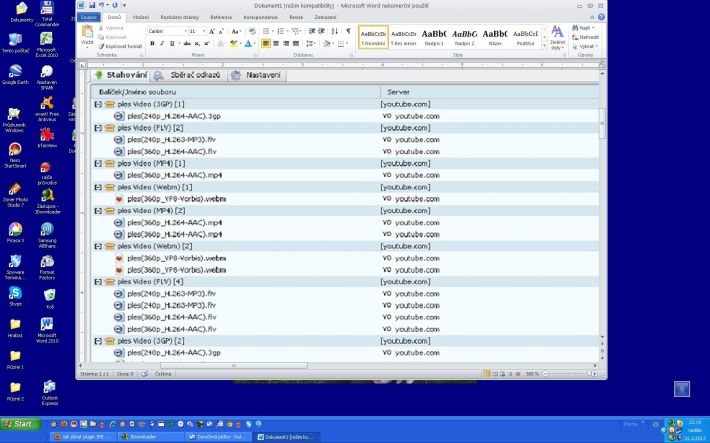
Task: Collapse the 'ples Video (3GP) [1]' package
Action: 98,104
